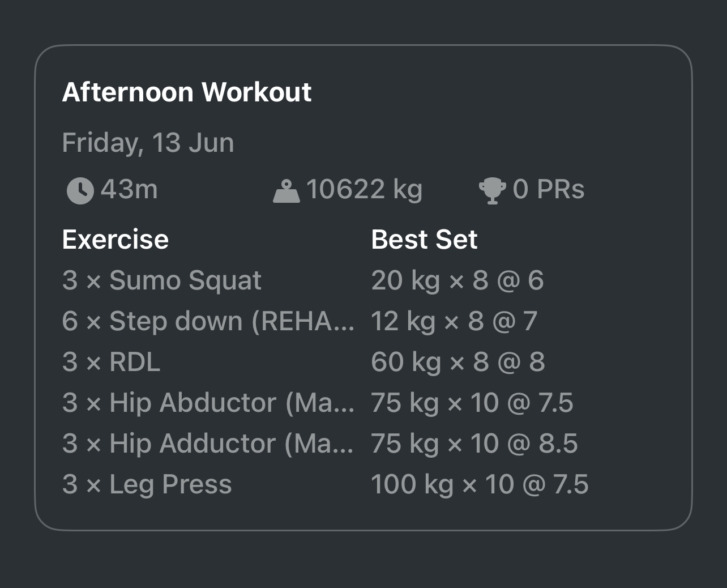Select the 43m duration text
The width and height of the screenshot is (727, 588).
(129, 189)
